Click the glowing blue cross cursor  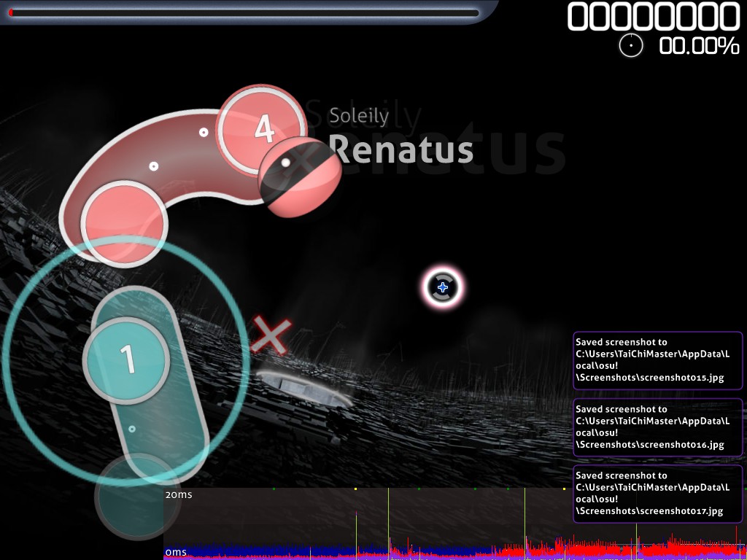pos(443,287)
